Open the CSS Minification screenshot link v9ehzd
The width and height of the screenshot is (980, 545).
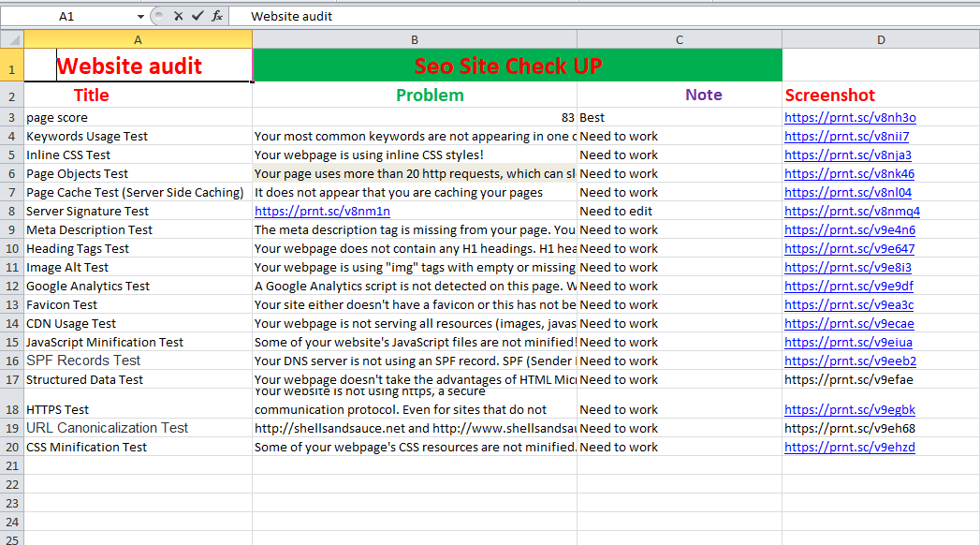(850, 447)
